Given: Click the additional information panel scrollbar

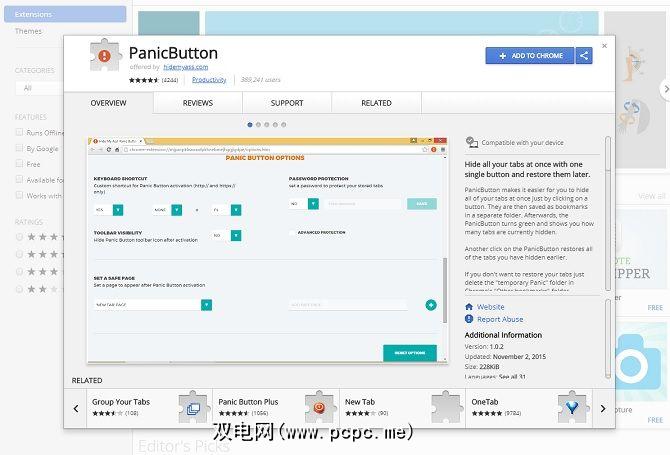Looking at the screenshot, I should point(608,339).
